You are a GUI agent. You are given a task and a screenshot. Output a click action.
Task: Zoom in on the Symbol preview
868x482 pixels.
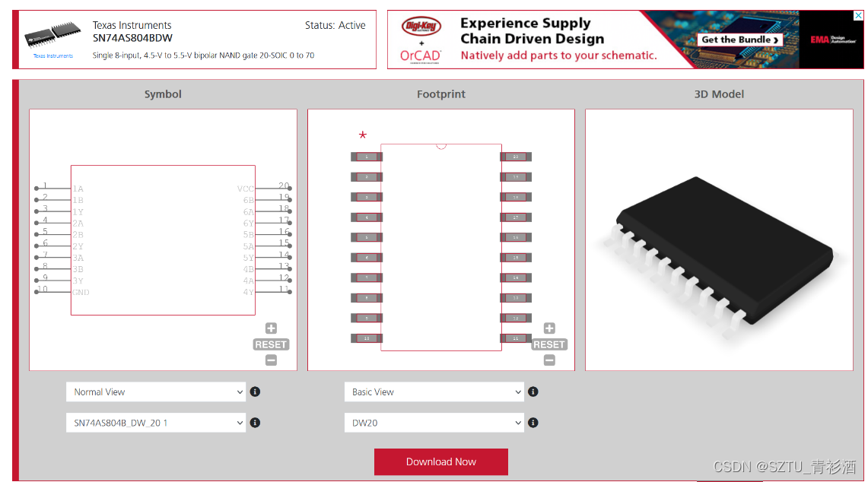[271, 328]
